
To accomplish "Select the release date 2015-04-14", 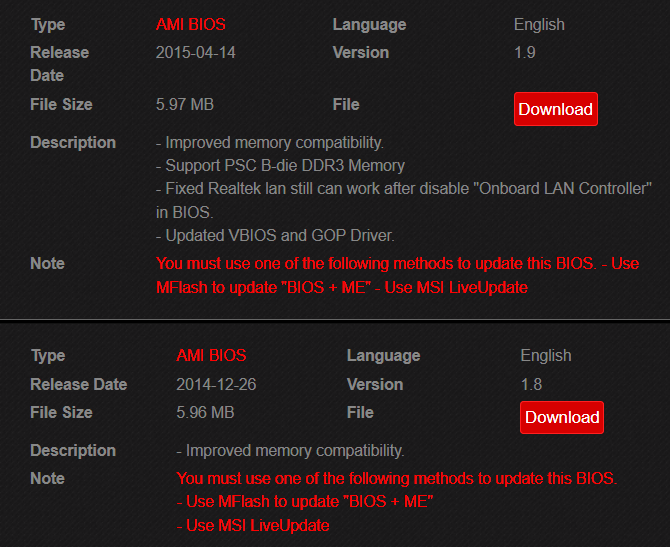I will pyautogui.click(x=196, y=52).
